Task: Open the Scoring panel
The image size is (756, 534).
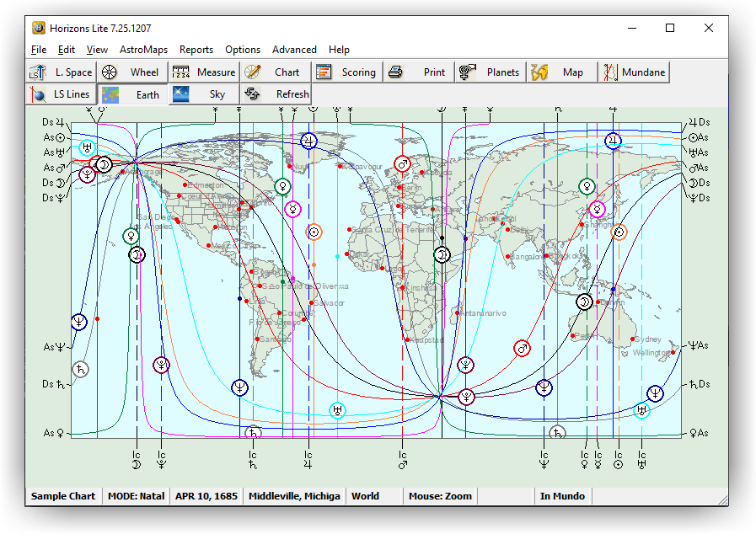Action: tap(347, 72)
